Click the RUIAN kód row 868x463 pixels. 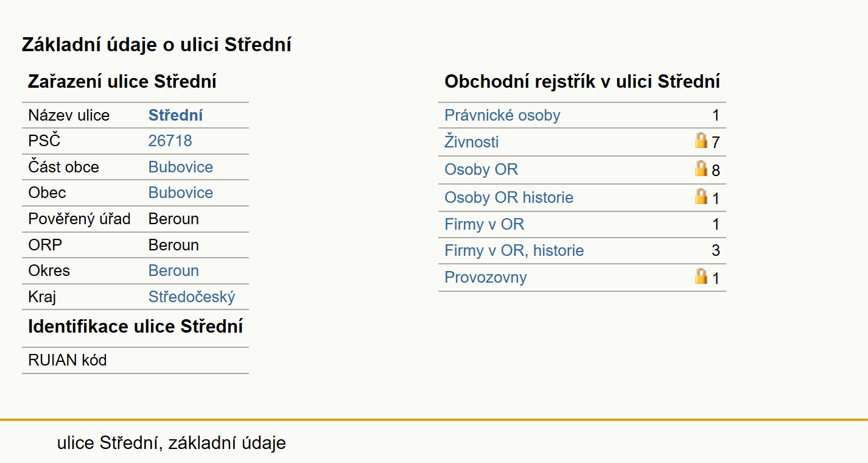pyautogui.click(x=135, y=360)
